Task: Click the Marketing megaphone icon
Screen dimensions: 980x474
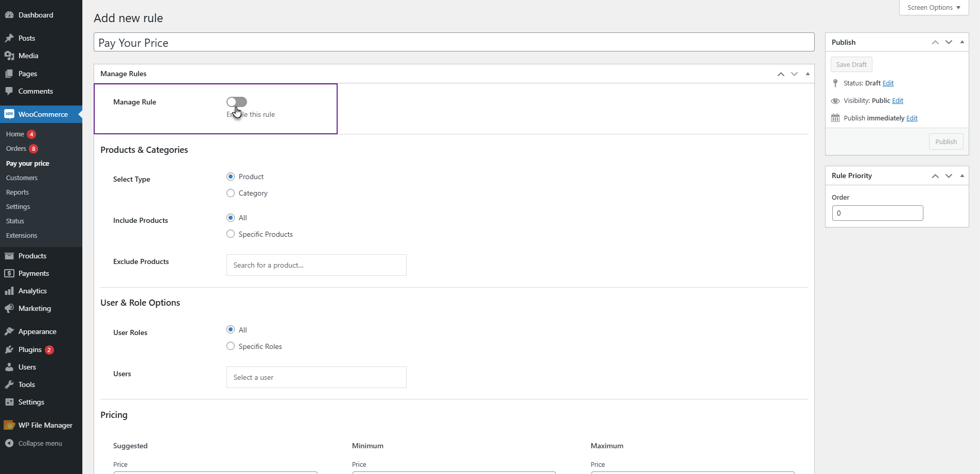Action: pyautogui.click(x=9, y=308)
